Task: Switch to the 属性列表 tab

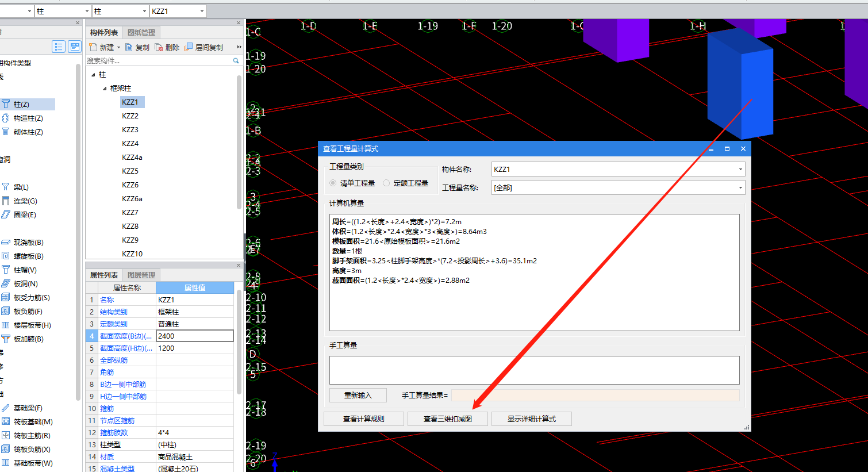Action: [x=104, y=275]
